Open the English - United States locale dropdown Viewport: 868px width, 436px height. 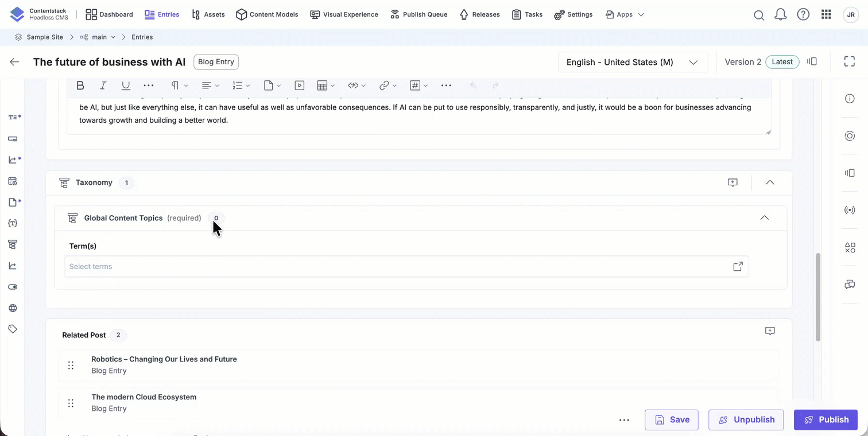click(x=631, y=62)
